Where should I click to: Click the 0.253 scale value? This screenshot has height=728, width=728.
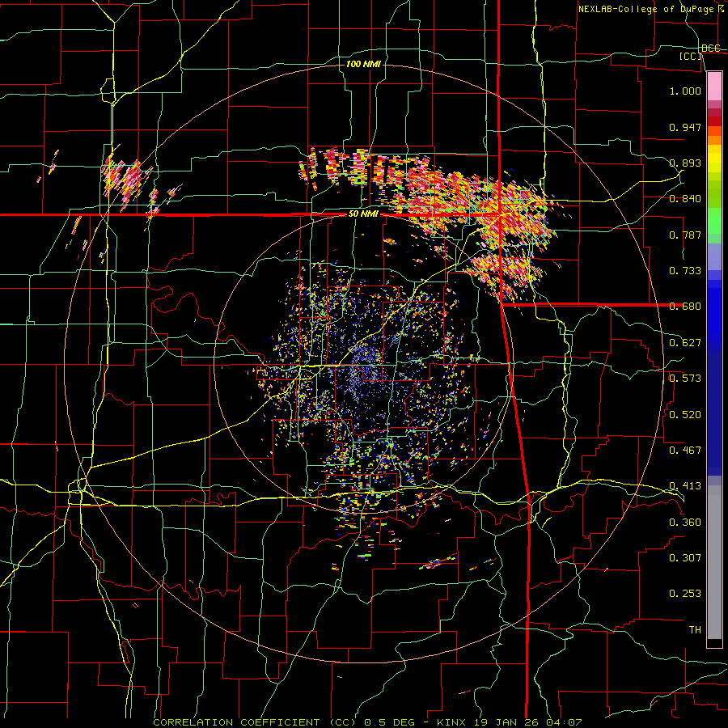(x=685, y=594)
